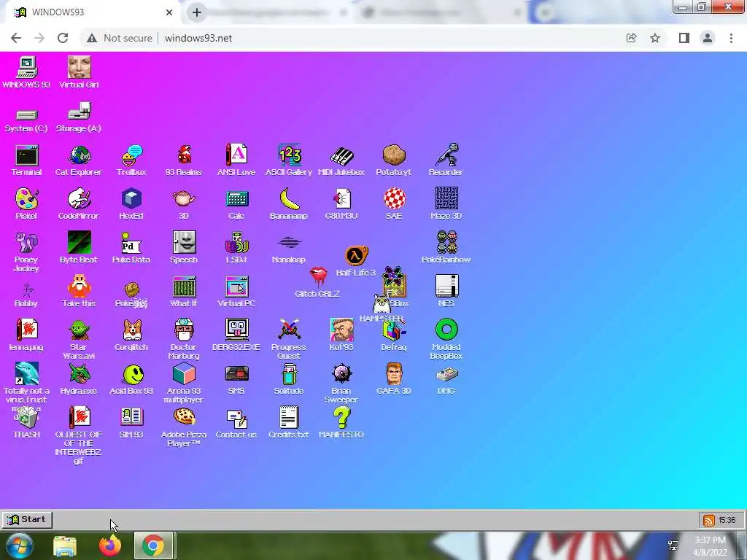Open the Contact us icon

(237, 419)
